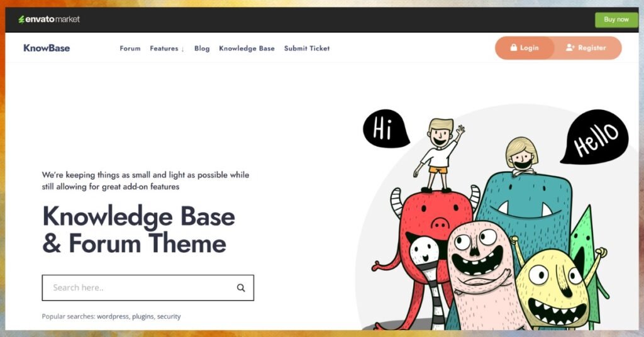
Task: Click the magnifier search icon
Action: pyautogui.click(x=241, y=288)
